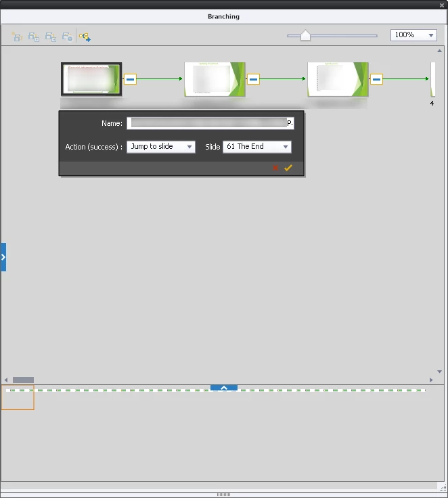
Task: Collapse the bottom overview panel chevron
Action: click(x=224, y=388)
